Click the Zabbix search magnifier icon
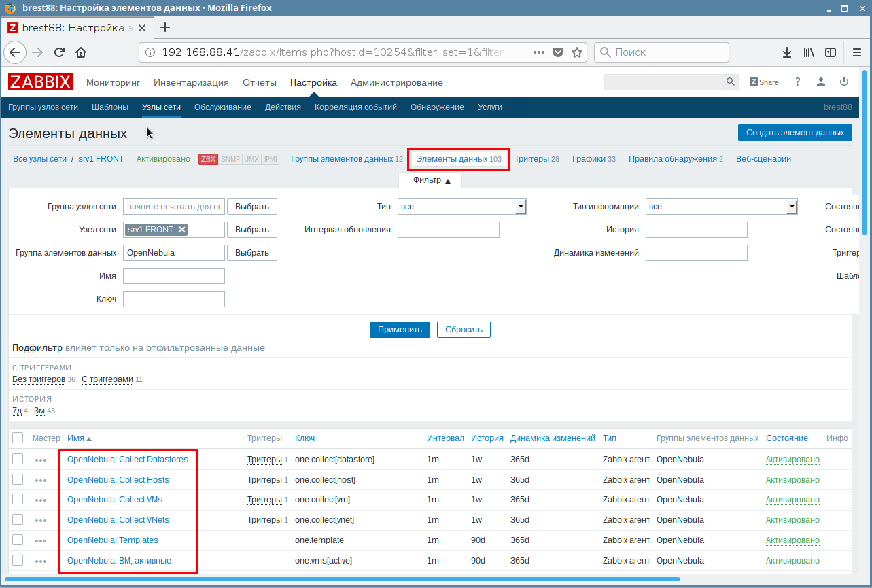The image size is (872, 588). coord(731,82)
